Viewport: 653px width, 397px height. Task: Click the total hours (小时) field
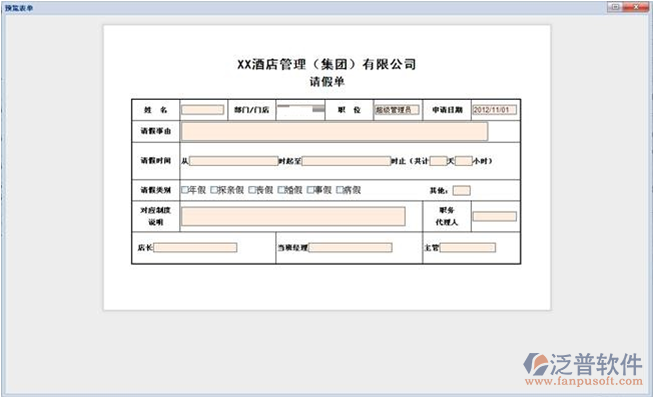[x=464, y=161]
